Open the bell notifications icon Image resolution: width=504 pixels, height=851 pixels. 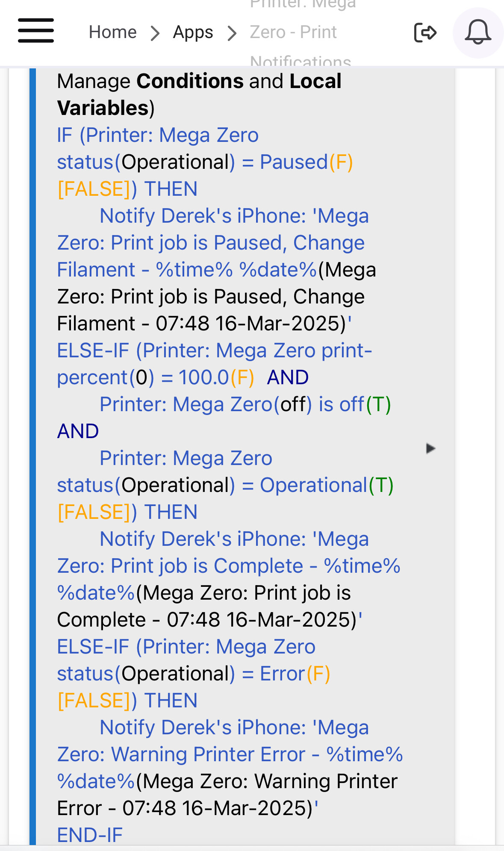[x=477, y=32]
